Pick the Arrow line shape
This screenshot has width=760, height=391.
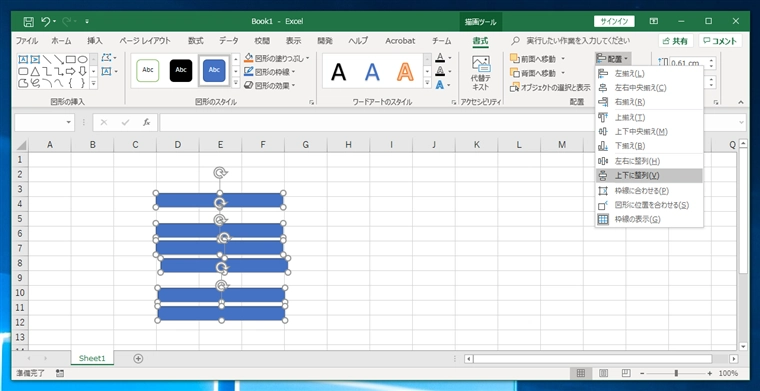[59, 60]
